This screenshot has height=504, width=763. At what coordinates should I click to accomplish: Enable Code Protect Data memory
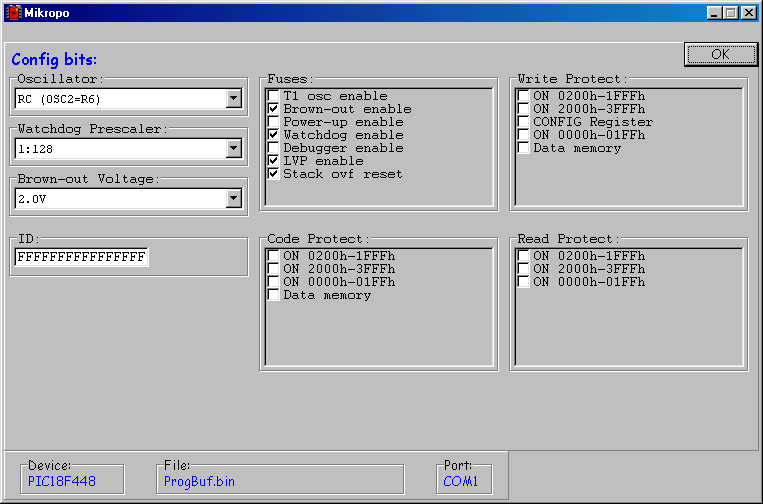coord(273,295)
